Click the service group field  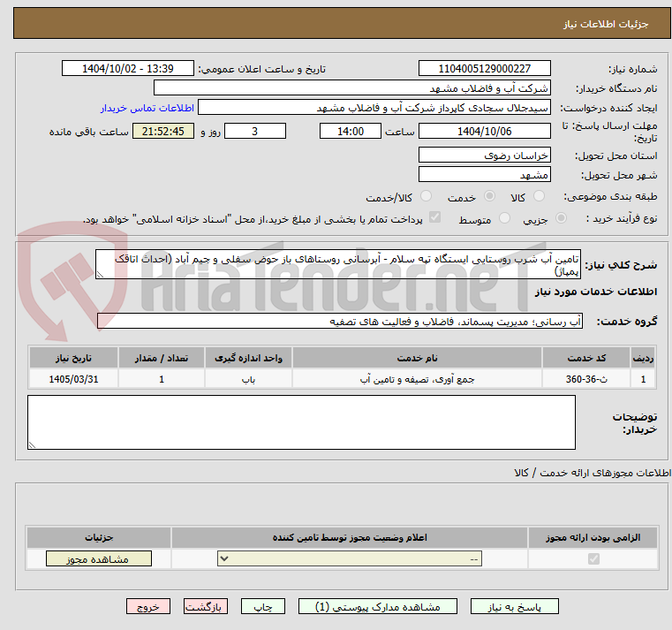tap(339, 321)
